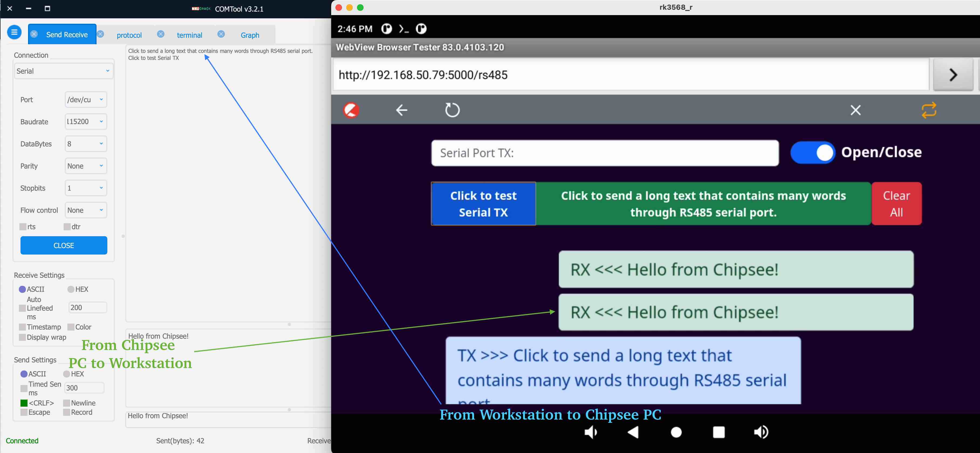This screenshot has width=980, height=453.
Task: Open the Flow control dropdown
Action: (85, 210)
